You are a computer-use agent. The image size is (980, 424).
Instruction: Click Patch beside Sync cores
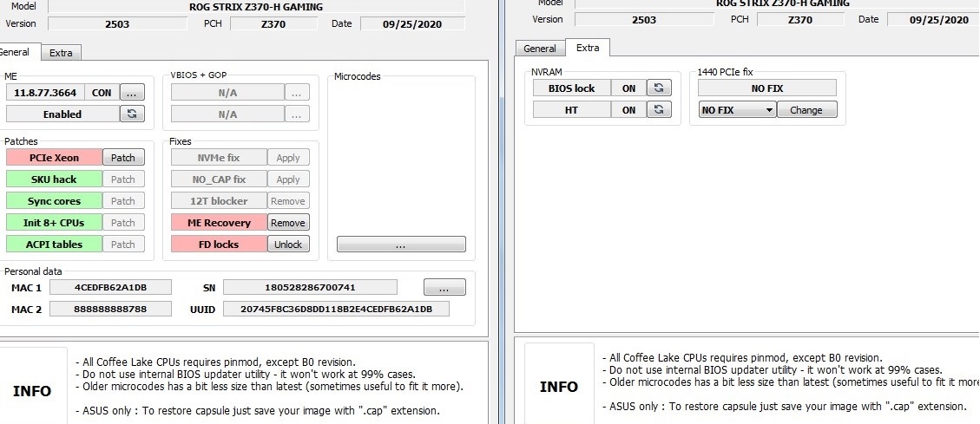tap(123, 200)
